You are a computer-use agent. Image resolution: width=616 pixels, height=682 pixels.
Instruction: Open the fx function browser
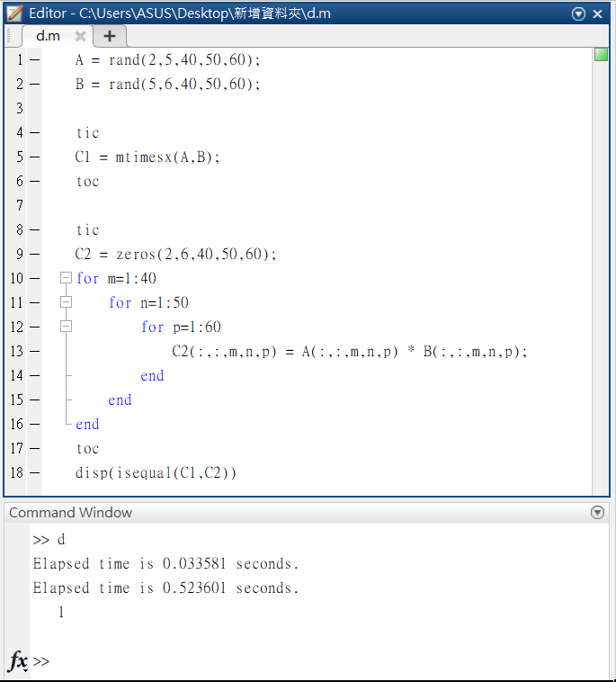[x=17, y=661]
